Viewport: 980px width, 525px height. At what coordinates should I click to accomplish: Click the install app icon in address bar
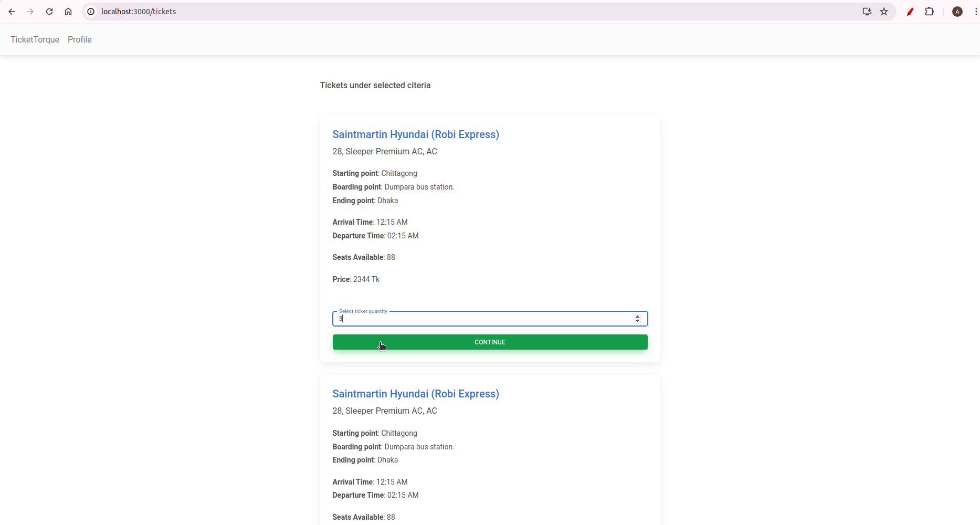(x=867, y=12)
